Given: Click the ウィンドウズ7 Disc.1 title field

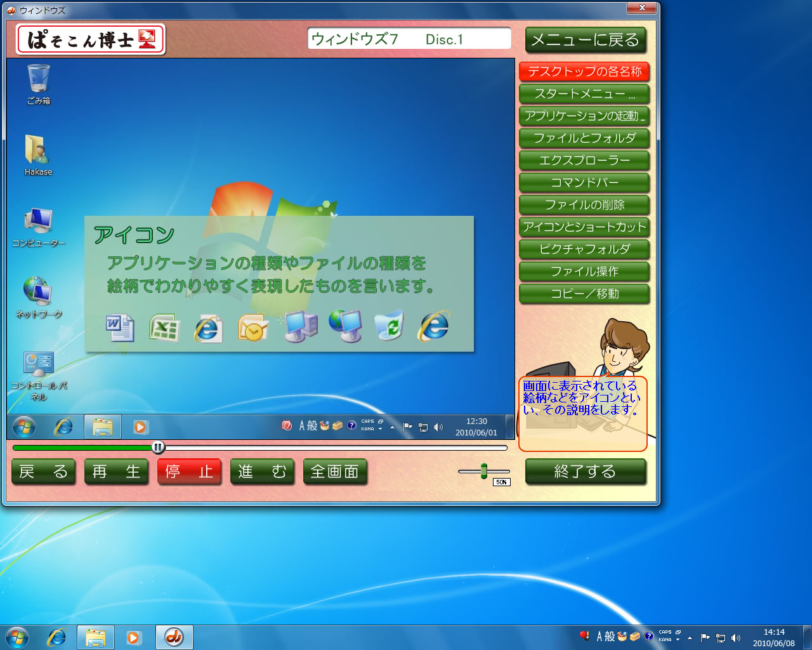Looking at the screenshot, I should [409, 39].
